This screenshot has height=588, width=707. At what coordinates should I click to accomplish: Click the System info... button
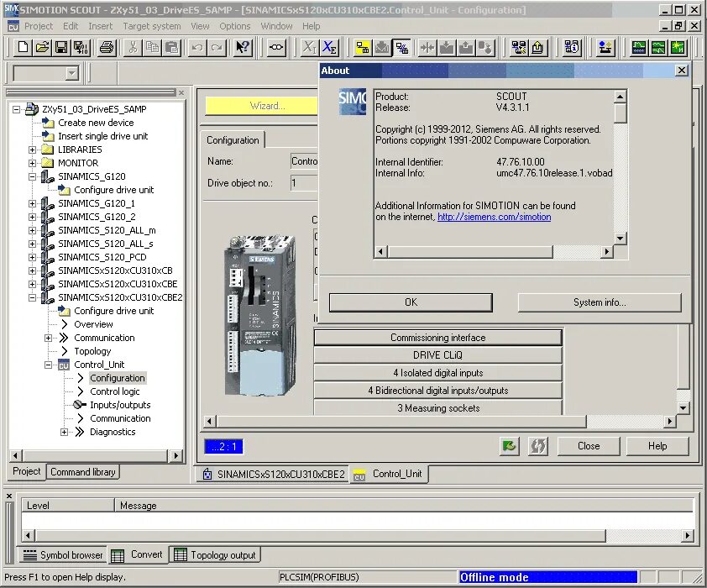(600, 302)
